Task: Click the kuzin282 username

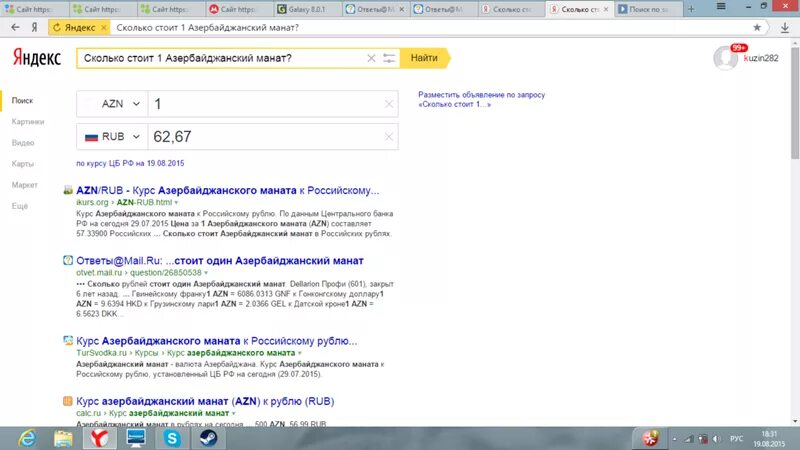Action: 761,58
